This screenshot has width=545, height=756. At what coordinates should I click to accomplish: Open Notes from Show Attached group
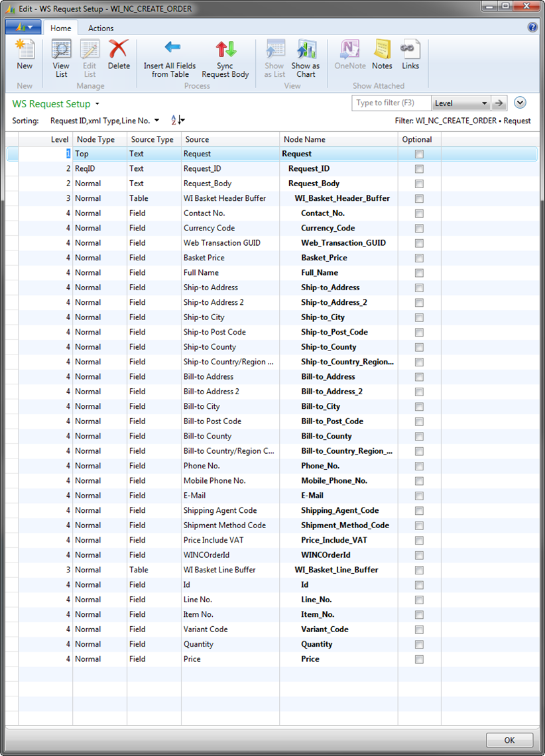(x=382, y=56)
